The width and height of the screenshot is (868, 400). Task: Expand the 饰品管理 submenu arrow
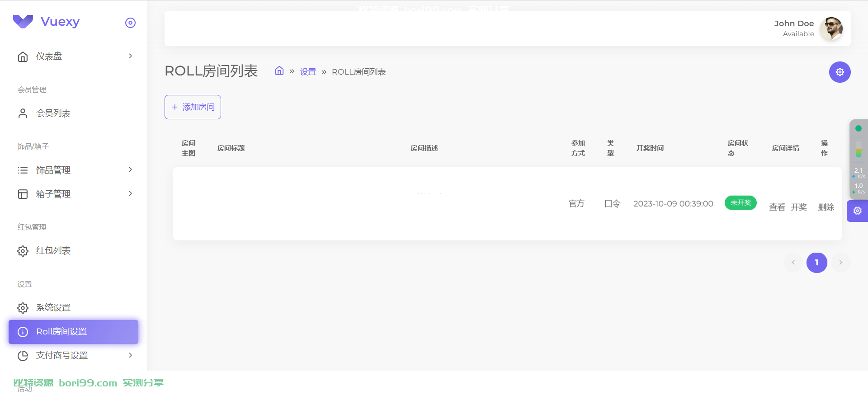130,169
